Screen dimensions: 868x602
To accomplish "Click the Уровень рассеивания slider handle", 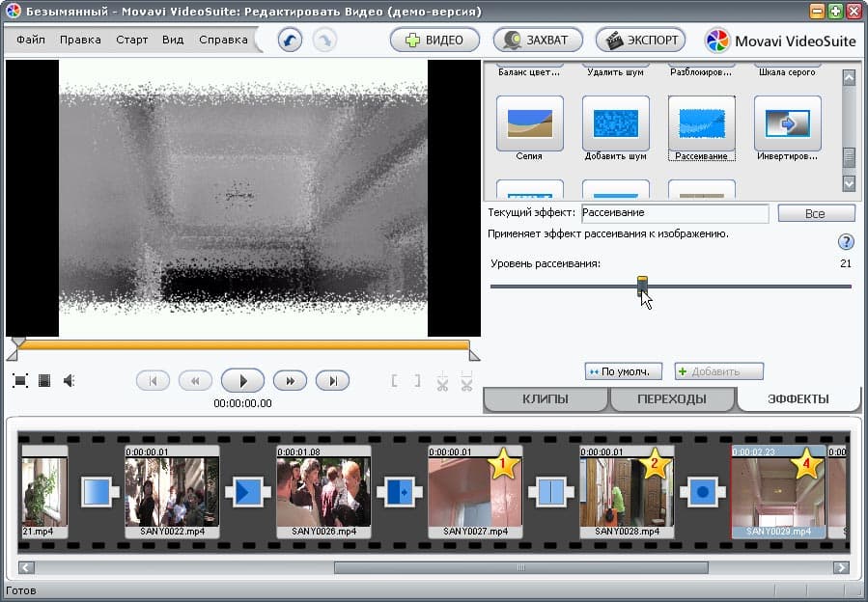I will pyautogui.click(x=642, y=286).
